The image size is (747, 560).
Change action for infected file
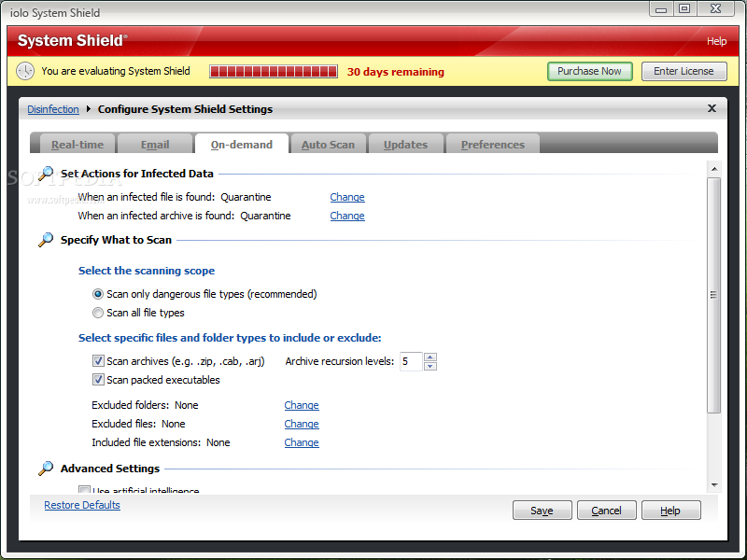tap(347, 197)
